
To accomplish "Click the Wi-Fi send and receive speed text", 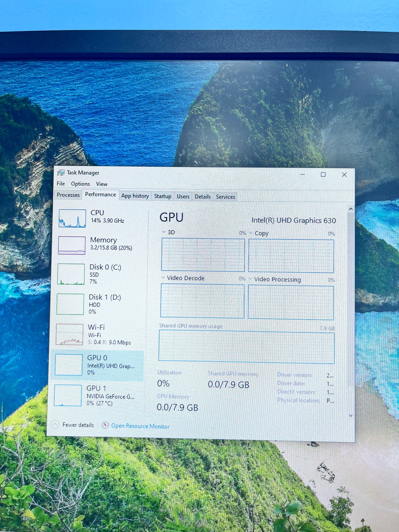I will click(x=109, y=342).
